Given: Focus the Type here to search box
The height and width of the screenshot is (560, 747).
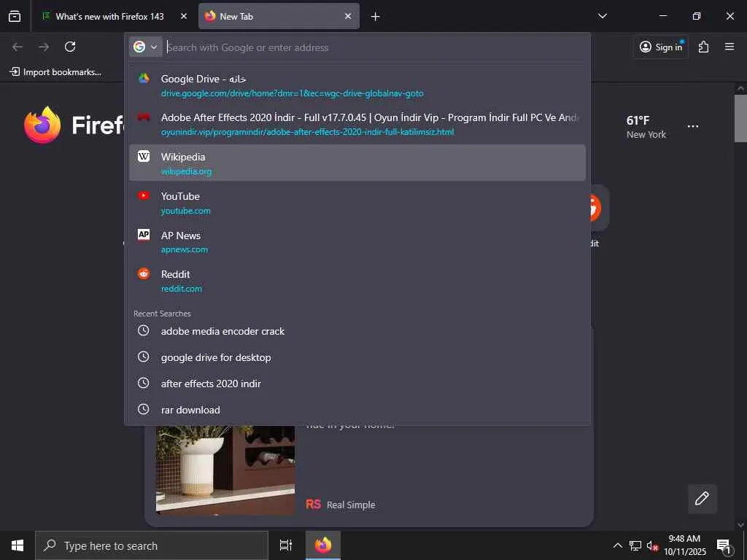Looking at the screenshot, I should (x=152, y=545).
